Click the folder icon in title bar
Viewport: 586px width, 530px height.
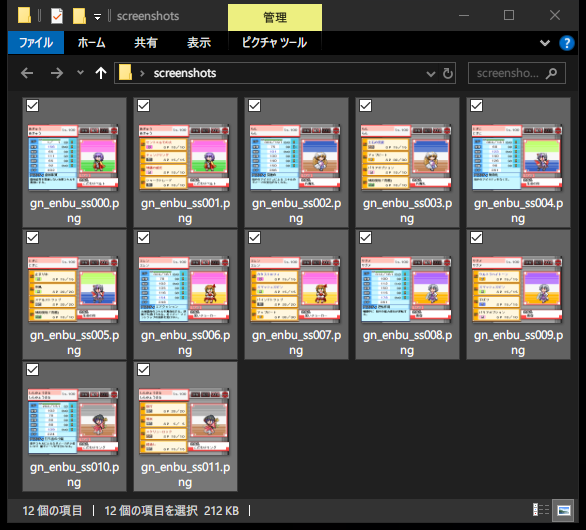pyautogui.click(x=24, y=15)
